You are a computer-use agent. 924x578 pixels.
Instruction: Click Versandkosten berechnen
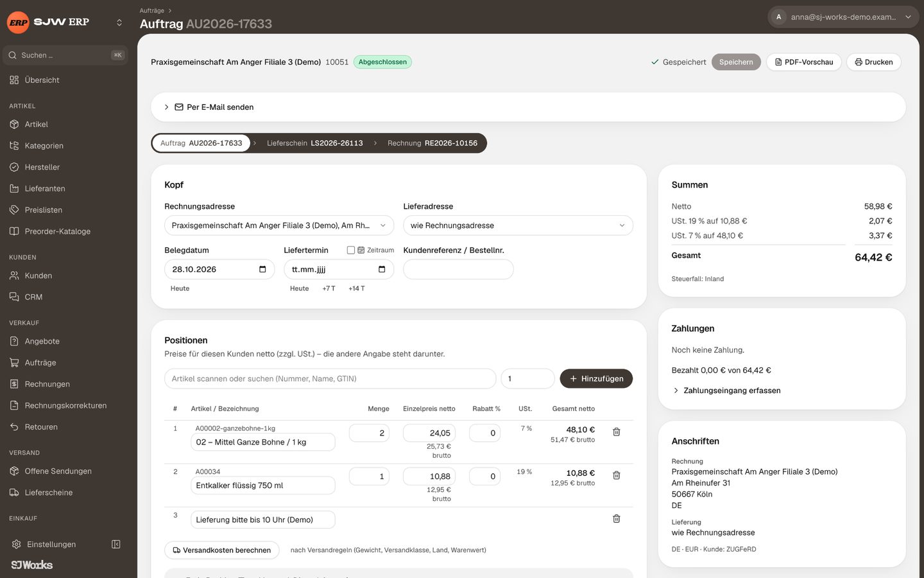coord(222,550)
